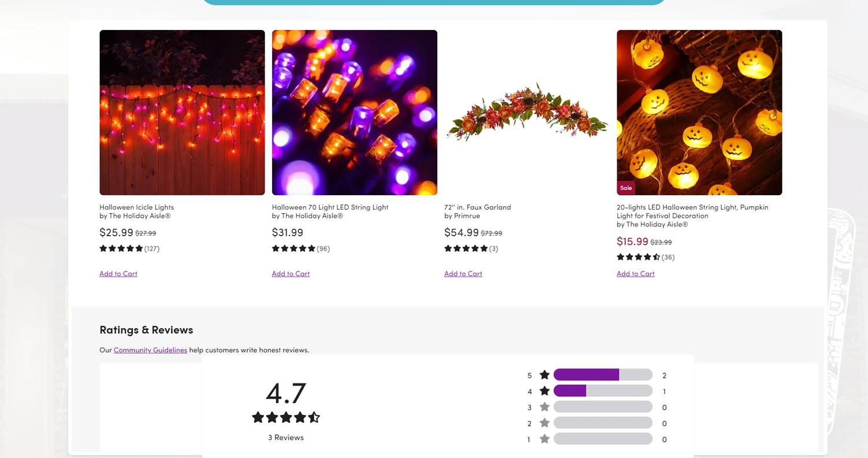Click the star icon in the 1 star row

pos(544,440)
